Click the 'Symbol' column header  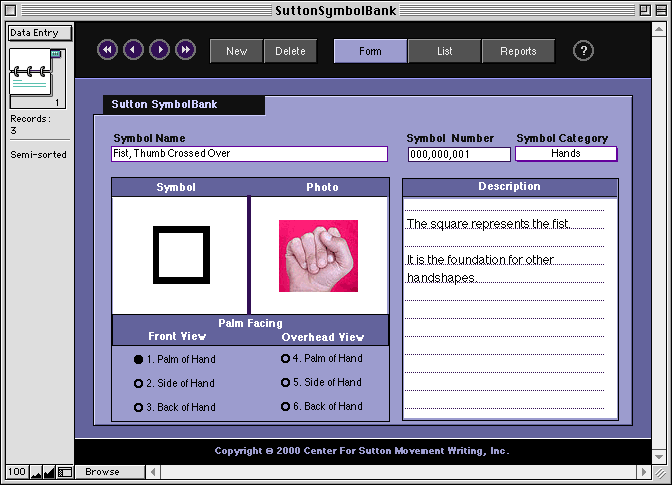tap(176, 187)
